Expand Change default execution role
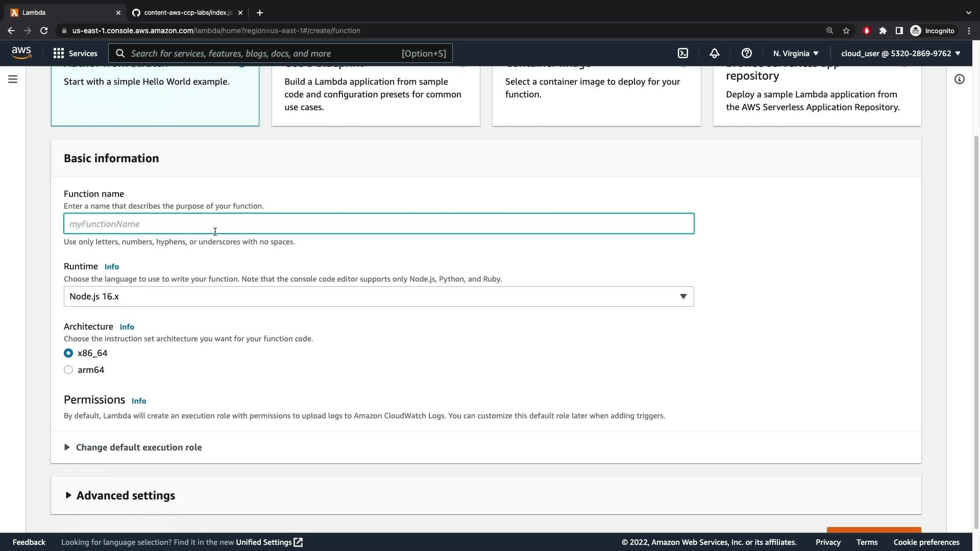 [x=138, y=447]
